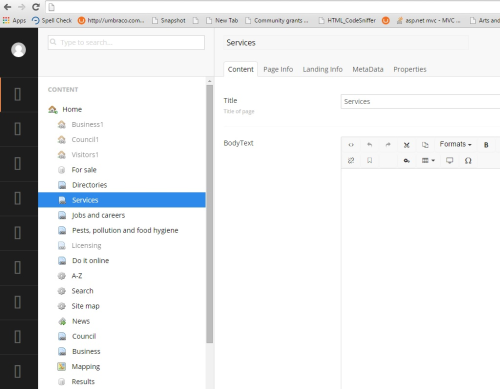This screenshot has height=389, width=500.
Task: Click the embed media screen icon
Action: coord(450,161)
